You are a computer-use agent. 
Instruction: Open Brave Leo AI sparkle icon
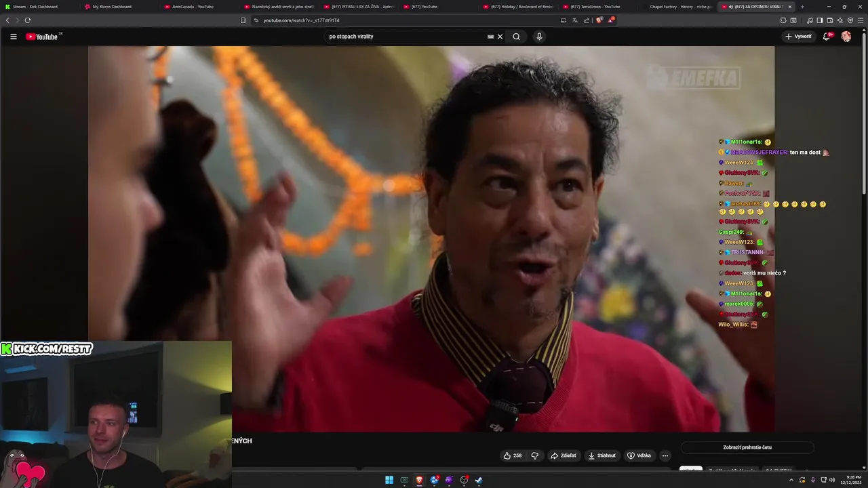point(840,20)
